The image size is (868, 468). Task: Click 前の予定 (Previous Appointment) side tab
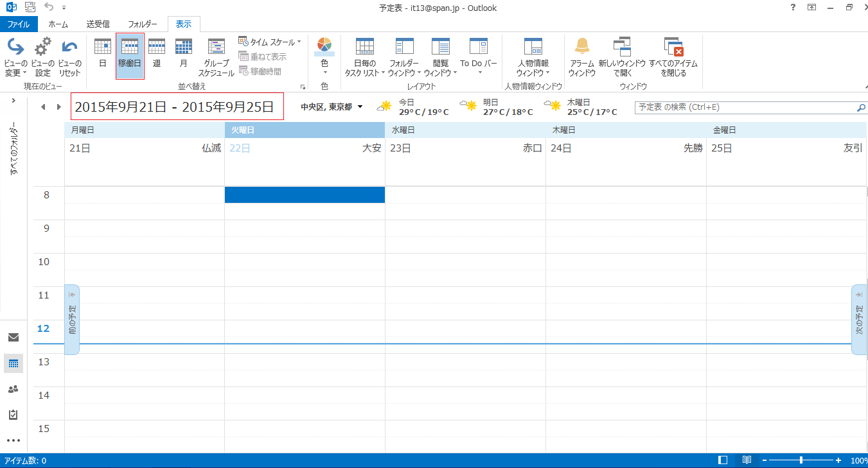click(x=72, y=319)
